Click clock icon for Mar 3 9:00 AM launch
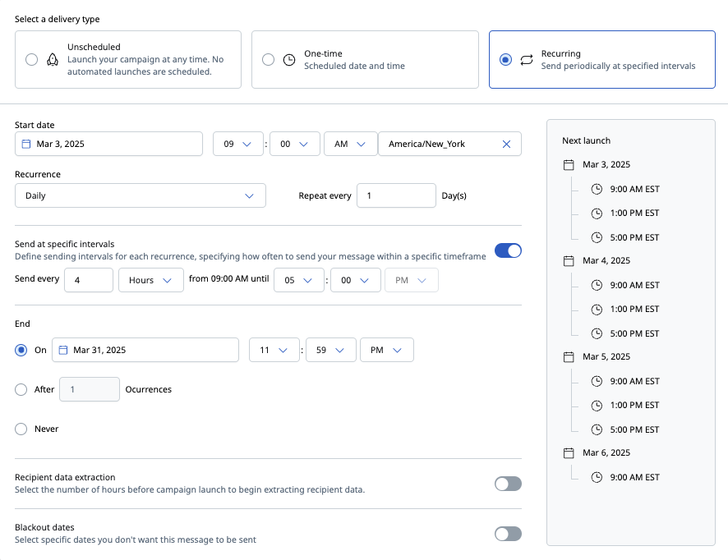Viewport: 728px width, 560px height. coord(597,189)
